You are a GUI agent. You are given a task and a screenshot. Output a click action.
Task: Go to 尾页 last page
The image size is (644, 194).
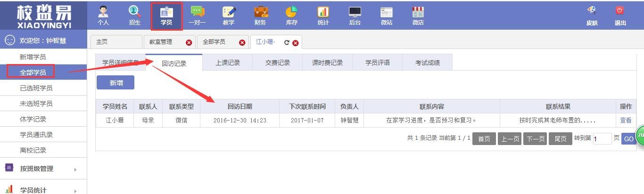(x=561, y=139)
